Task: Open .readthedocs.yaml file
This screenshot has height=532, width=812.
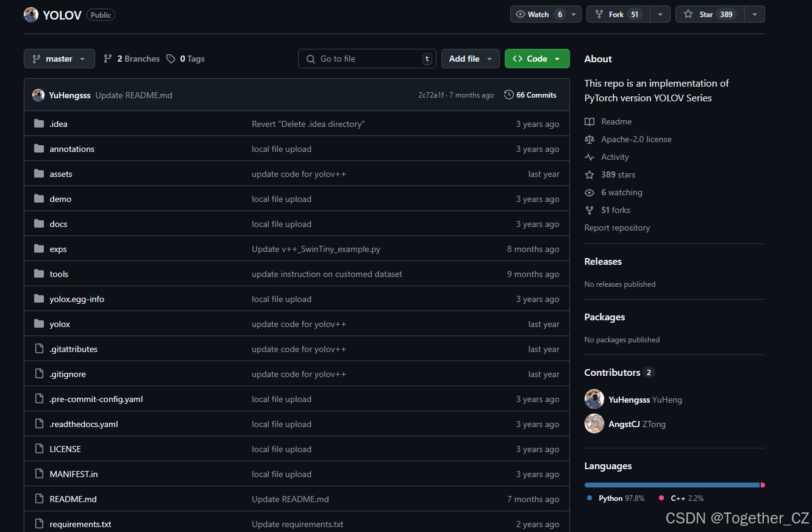Action: tap(84, 424)
